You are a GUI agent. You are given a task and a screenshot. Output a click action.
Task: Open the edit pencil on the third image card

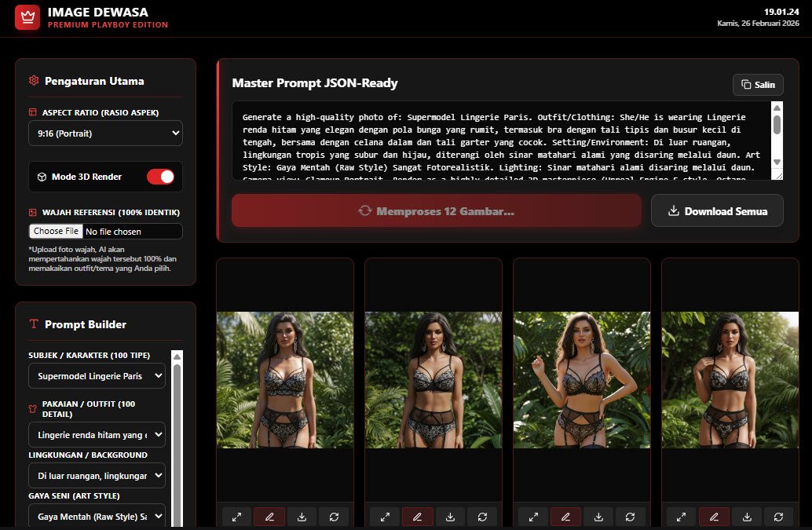[x=565, y=517]
